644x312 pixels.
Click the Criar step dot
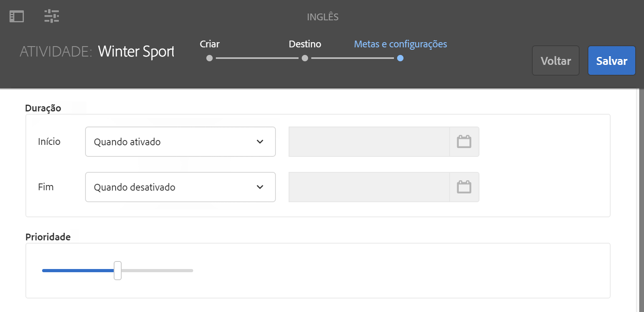pyautogui.click(x=209, y=58)
